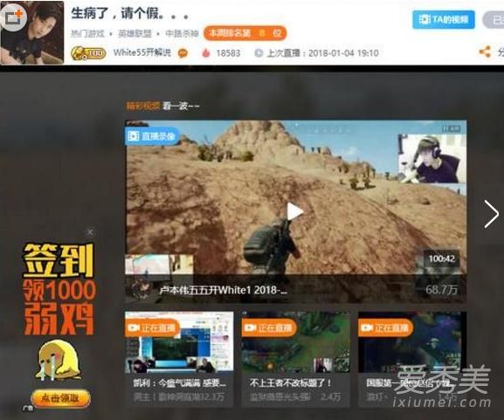Viewport: 504px width, 420px height.
Task: Click the weekly ranking orange badge
Action: click(x=245, y=33)
